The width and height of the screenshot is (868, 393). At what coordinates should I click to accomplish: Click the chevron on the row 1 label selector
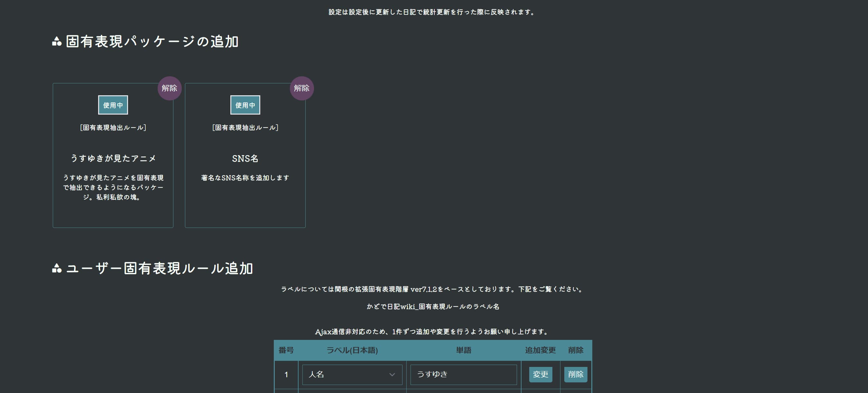coord(392,374)
